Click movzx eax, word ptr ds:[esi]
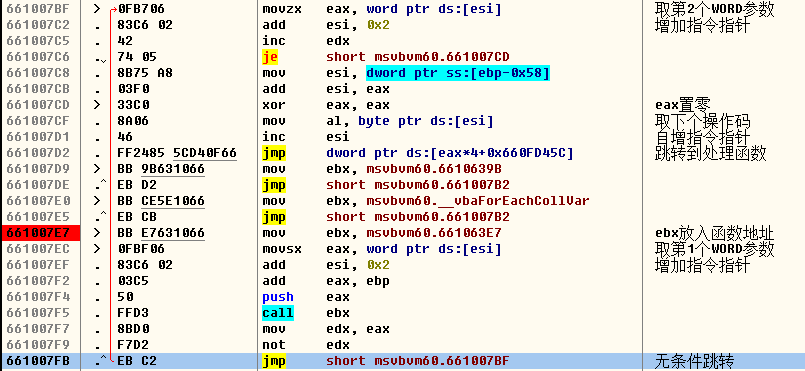Viewport: 805px width, 371px height. coord(381,9)
